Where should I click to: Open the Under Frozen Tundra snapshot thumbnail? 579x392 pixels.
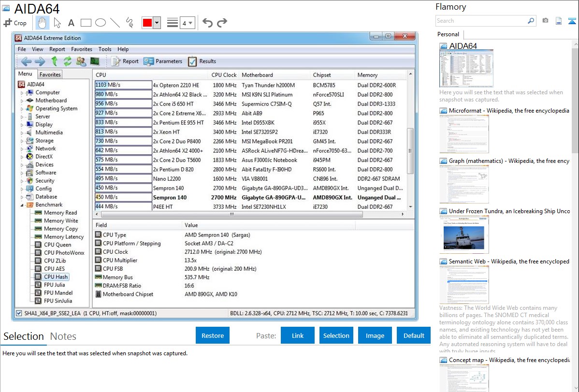coord(464,234)
